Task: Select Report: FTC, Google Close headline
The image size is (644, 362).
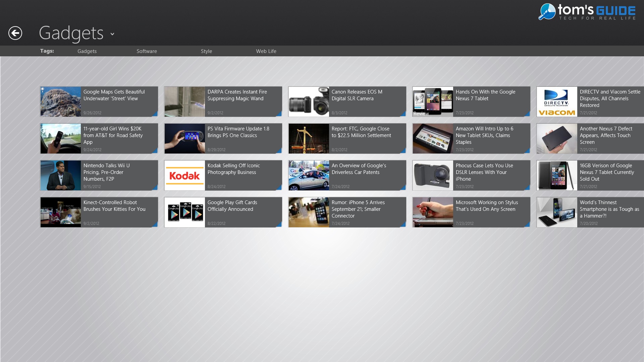Action: point(361,132)
